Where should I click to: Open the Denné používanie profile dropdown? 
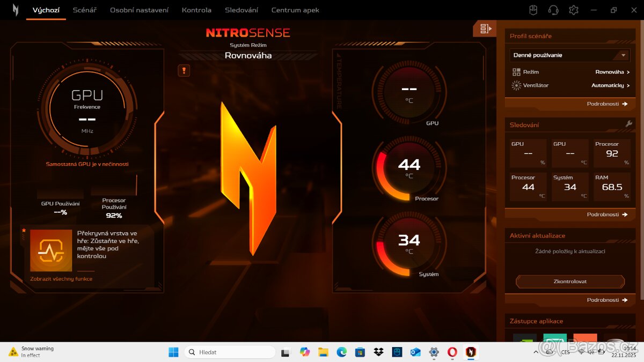569,55
